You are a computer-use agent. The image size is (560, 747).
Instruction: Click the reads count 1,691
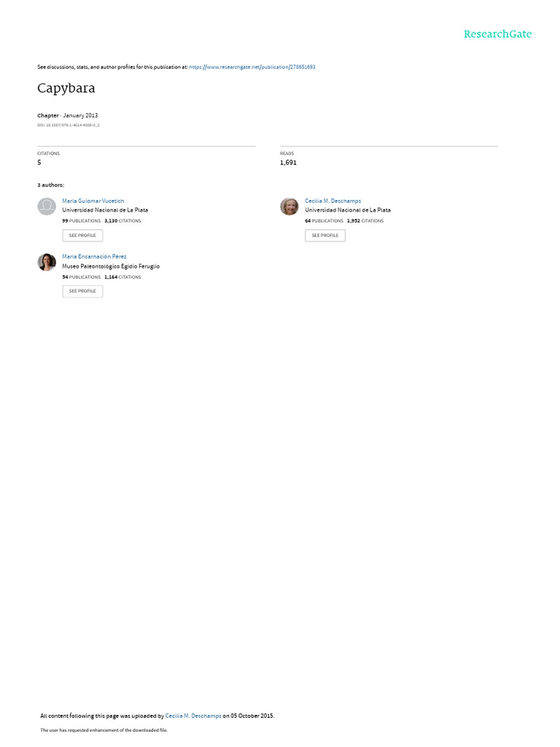point(288,163)
